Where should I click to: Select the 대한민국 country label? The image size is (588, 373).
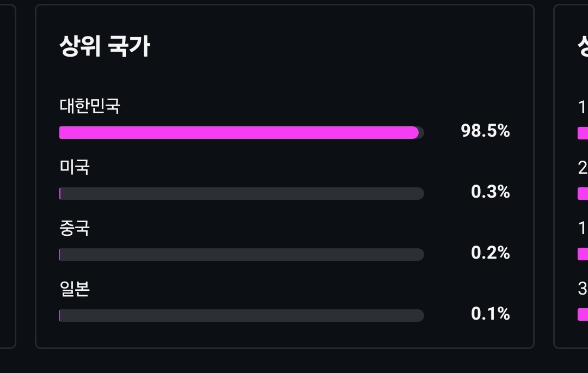(90, 106)
